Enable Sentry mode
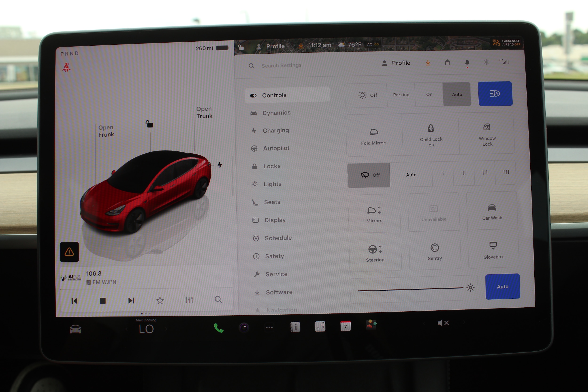This screenshot has width=588, height=392. (x=434, y=251)
